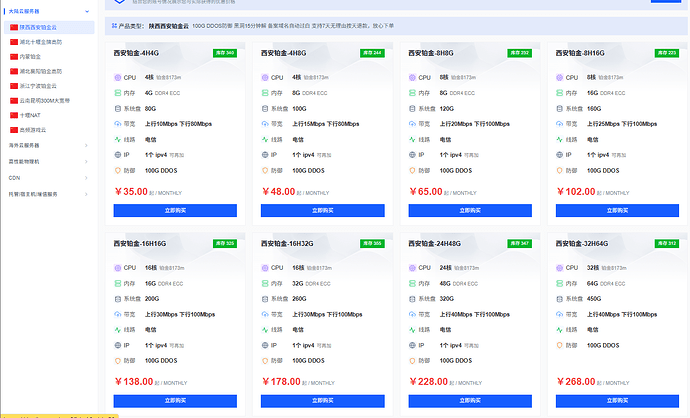Click defense shield icon in 西安铂金-4H8G card
Viewport: 690px width, 418px height.
pos(265,171)
